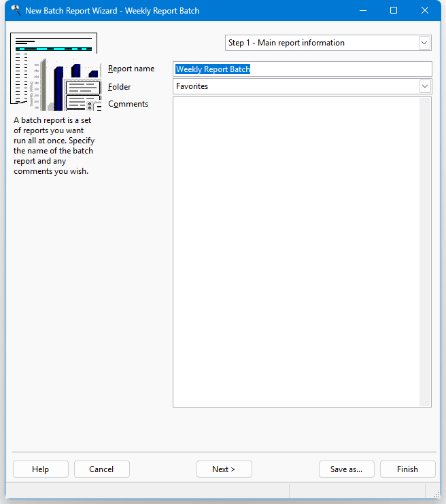Image resolution: width=446 pixels, height=504 pixels.
Task: Click the batch report description text
Action: click(x=54, y=145)
